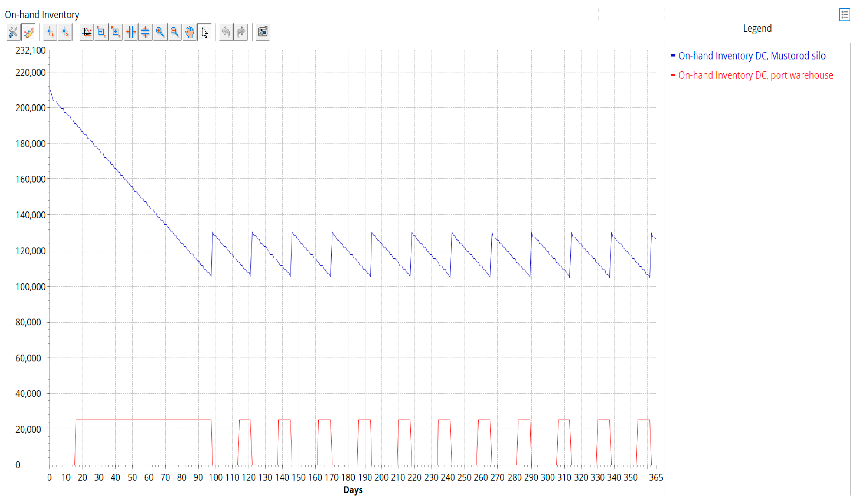Screen dimensions: 857x504
Task: Toggle the highlighting pen tool button
Action: click(x=28, y=32)
